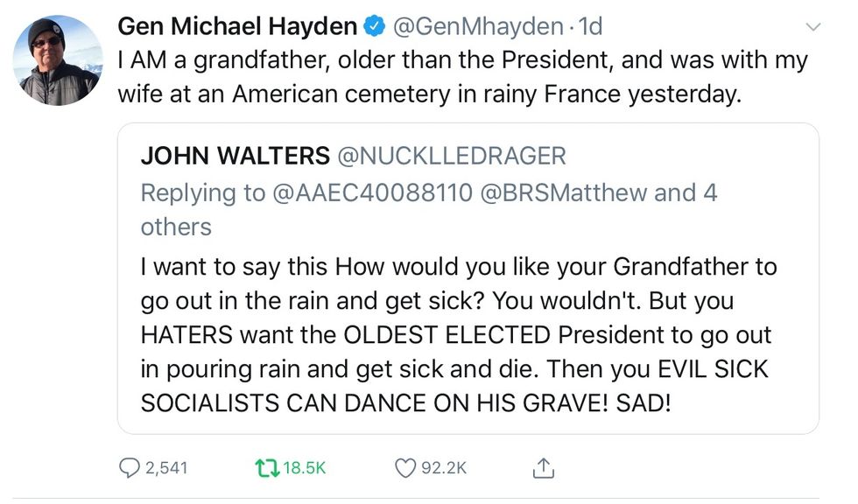Click the 92.2K likes count
The height and width of the screenshot is (504, 858).
[x=444, y=468]
